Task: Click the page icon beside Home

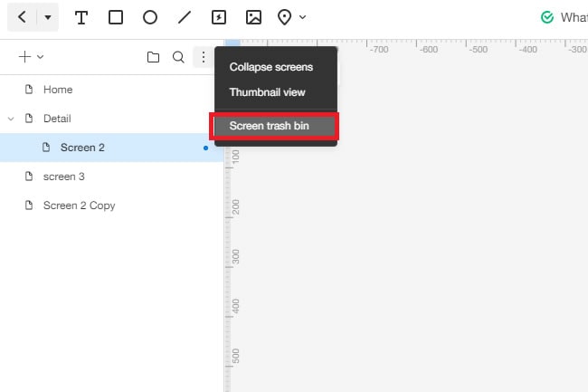Action: click(x=29, y=90)
